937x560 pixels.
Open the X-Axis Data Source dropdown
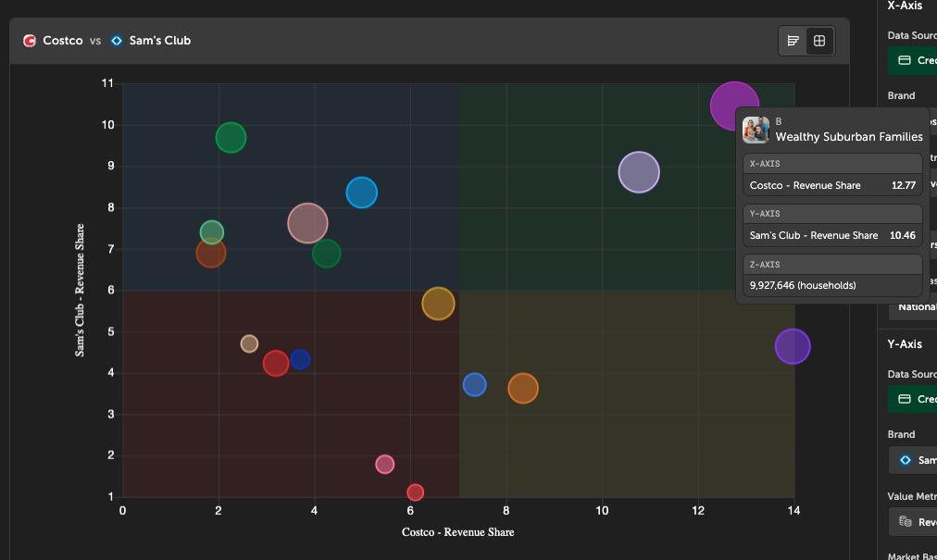point(913,60)
